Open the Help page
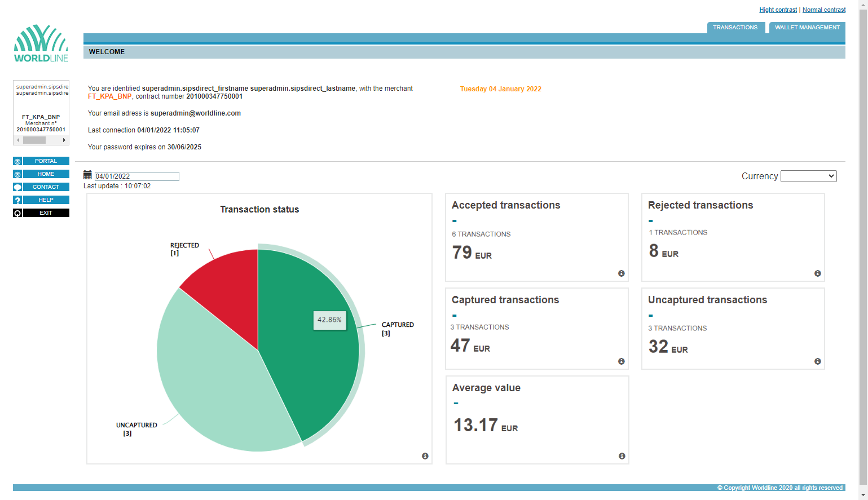Viewport: 868px width, 500px height. coord(46,200)
